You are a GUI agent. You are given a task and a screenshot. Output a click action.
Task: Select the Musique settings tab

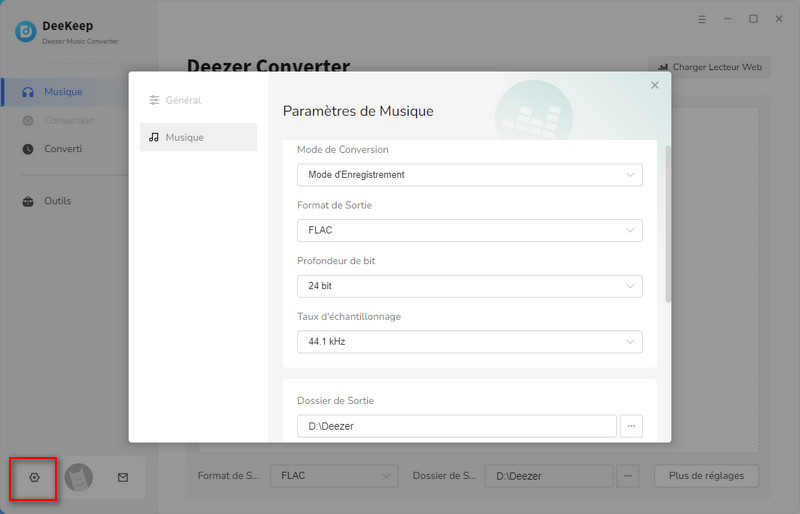click(x=198, y=137)
